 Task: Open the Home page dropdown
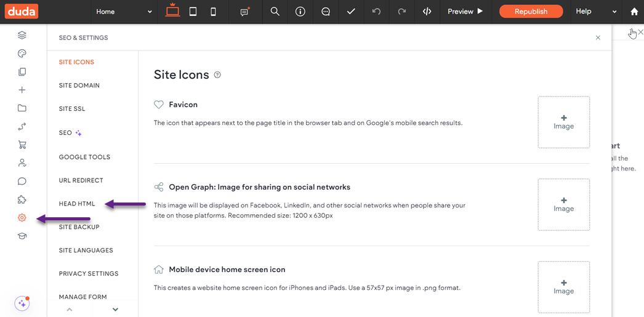124,12
